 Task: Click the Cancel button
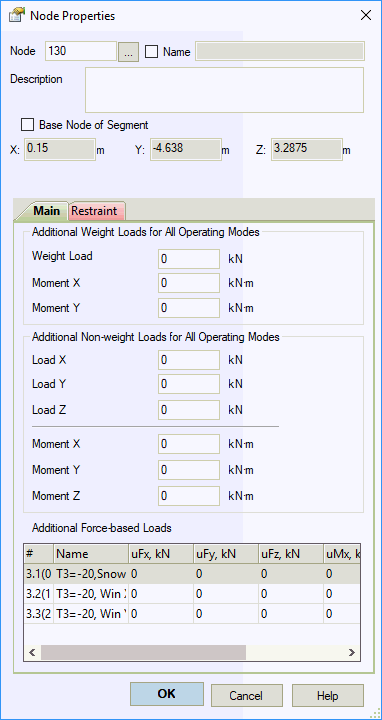coord(247,695)
